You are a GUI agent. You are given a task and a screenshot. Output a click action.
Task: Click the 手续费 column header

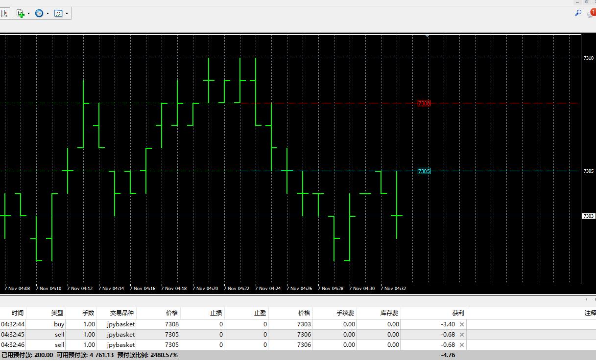[334, 313]
